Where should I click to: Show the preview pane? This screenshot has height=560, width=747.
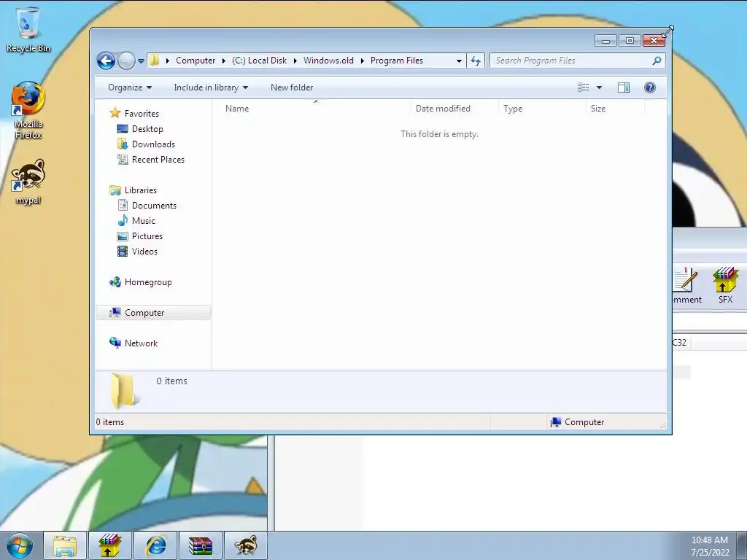(623, 87)
